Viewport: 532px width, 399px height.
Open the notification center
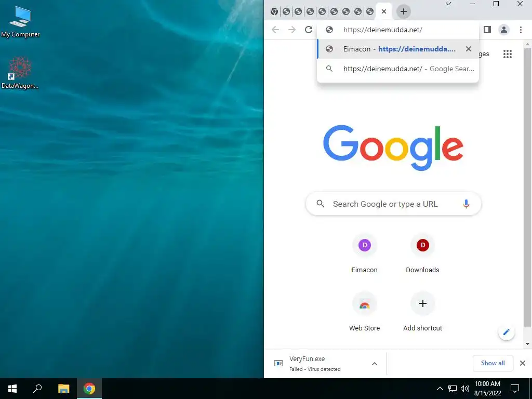515,389
